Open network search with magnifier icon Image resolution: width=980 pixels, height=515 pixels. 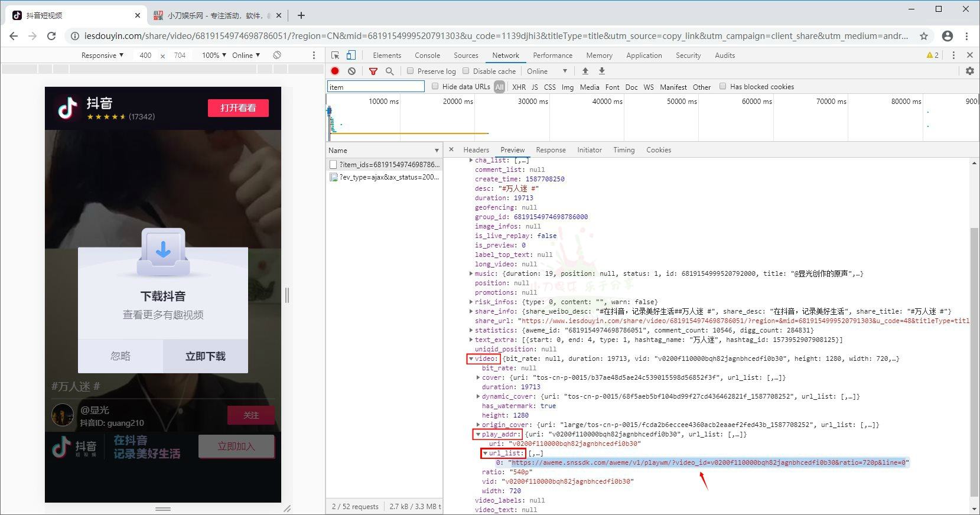389,71
